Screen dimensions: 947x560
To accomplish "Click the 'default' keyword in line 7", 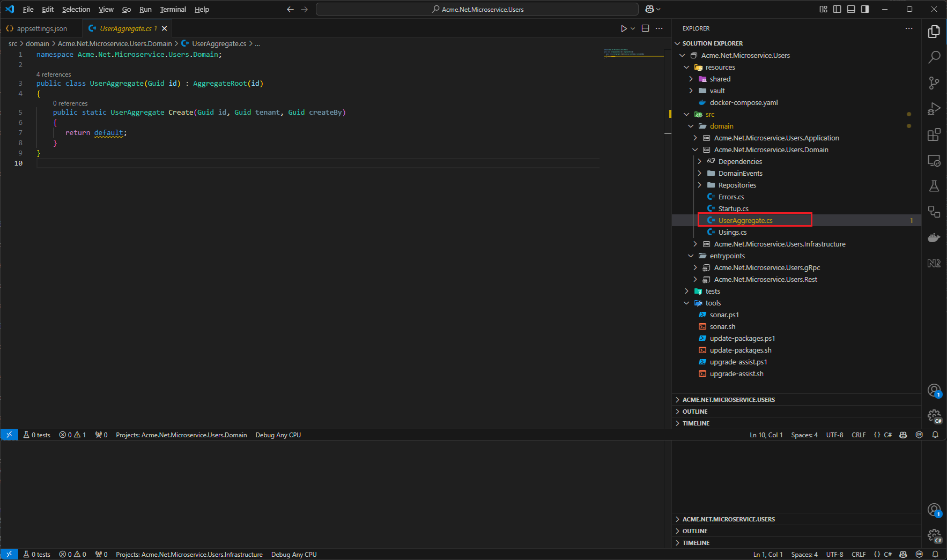I will (x=109, y=132).
